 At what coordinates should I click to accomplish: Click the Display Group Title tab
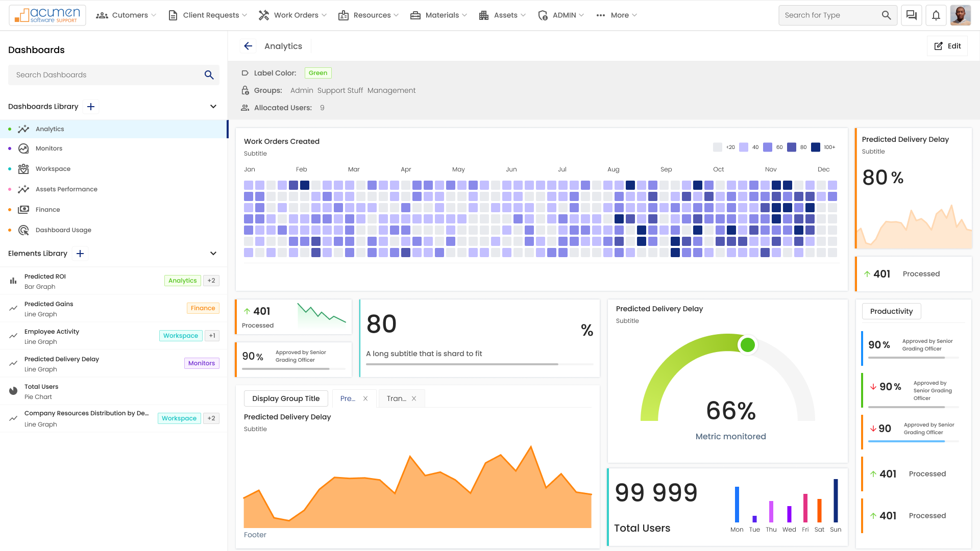point(286,398)
